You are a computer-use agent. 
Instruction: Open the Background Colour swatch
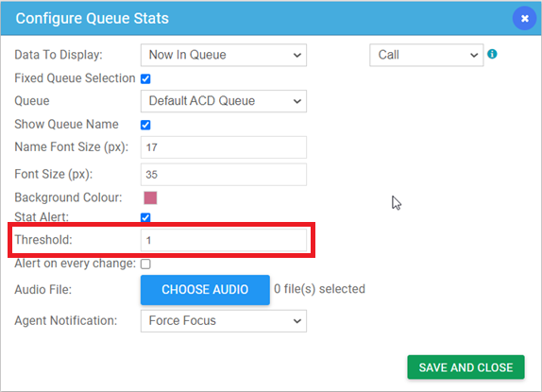pyautogui.click(x=150, y=198)
